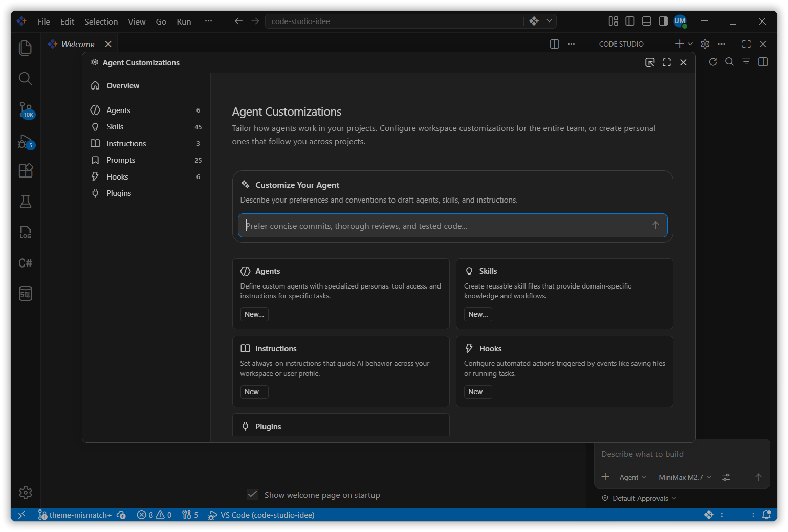Click New... in the Hooks card
This screenshot has height=532, width=788.
point(478,392)
